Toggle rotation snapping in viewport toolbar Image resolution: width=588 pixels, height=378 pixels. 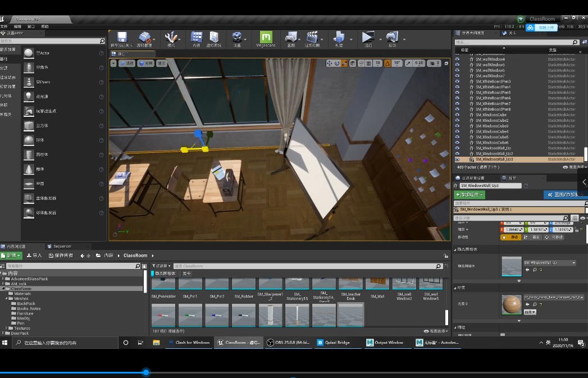point(387,63)
